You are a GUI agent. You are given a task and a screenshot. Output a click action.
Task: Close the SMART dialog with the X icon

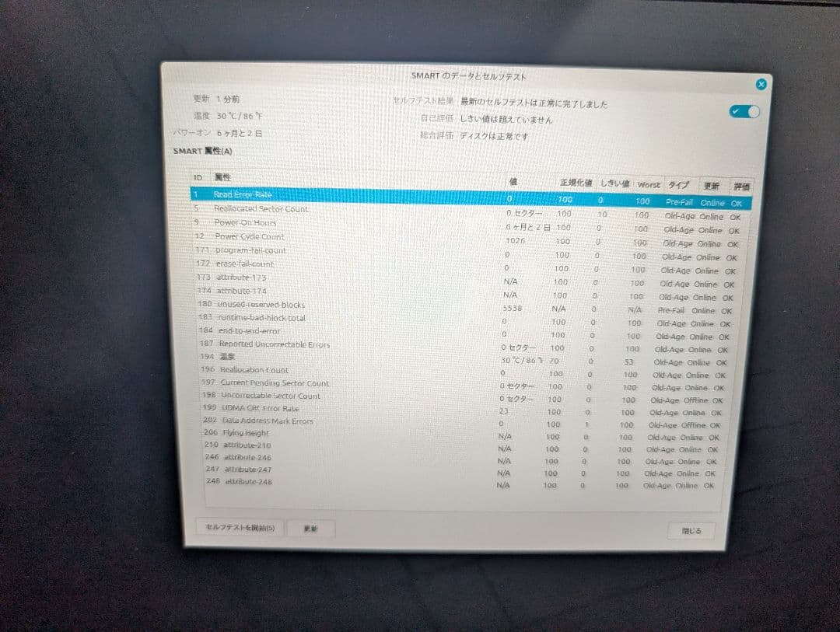click(x=761, y=84)
